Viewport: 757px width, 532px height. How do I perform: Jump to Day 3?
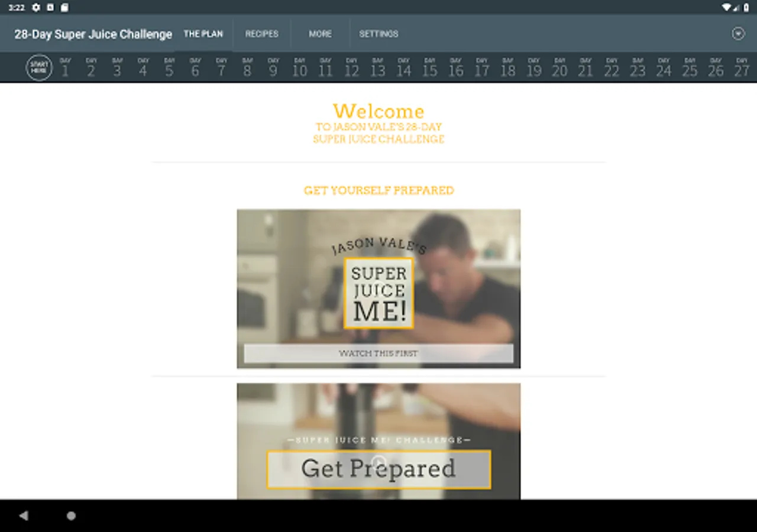(x=117, y=67)
